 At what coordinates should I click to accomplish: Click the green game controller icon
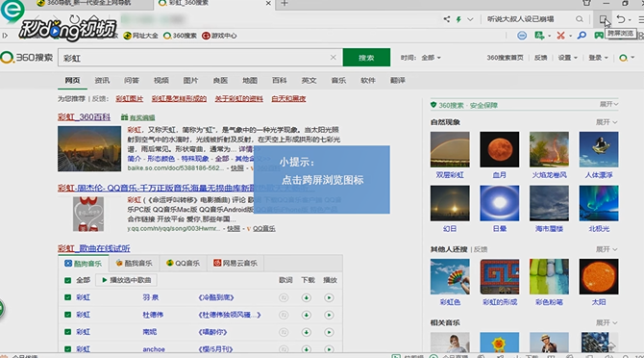[599, 36]
